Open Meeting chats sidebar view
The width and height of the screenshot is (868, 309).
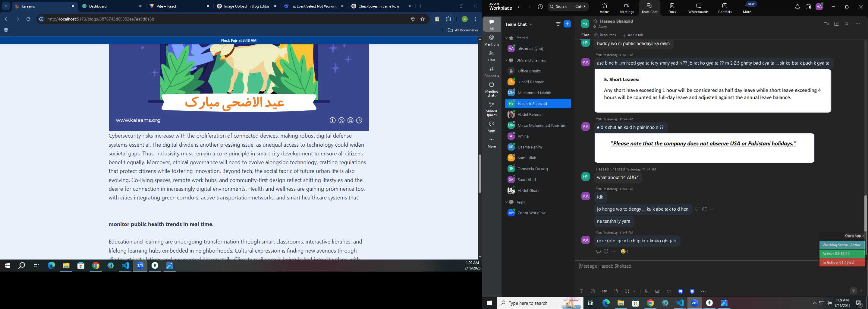point(492,89)
